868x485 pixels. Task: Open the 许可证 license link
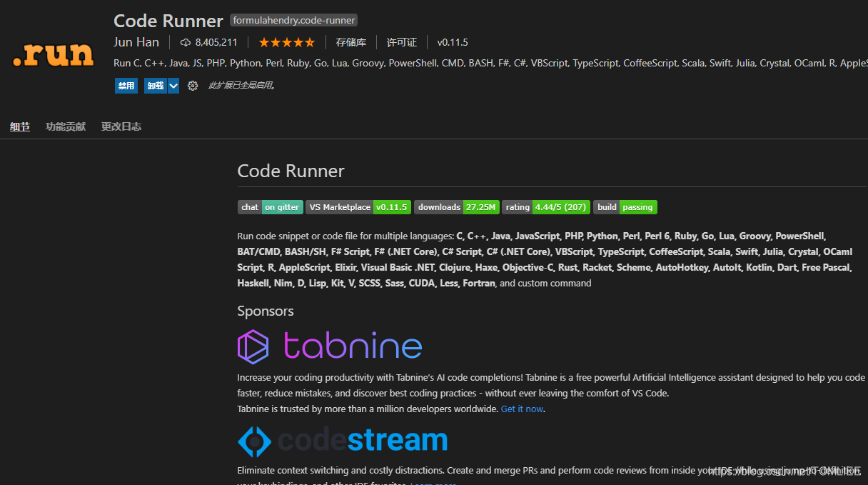[x=402, y=42]
